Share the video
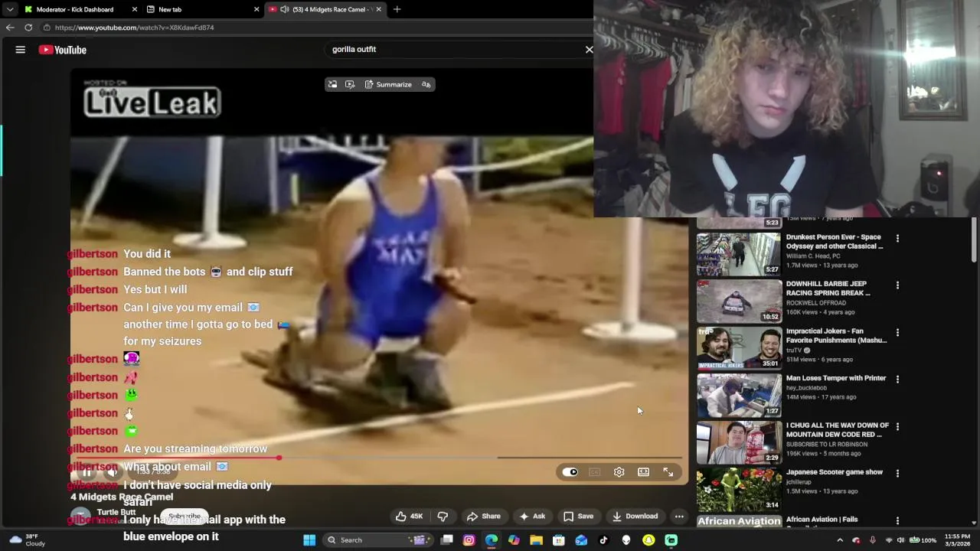This screenshot has width=980, height=551. pos(483,517)
